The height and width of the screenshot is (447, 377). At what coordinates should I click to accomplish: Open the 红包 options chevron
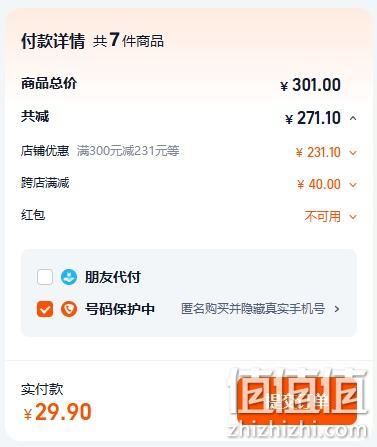pos(353,217)
